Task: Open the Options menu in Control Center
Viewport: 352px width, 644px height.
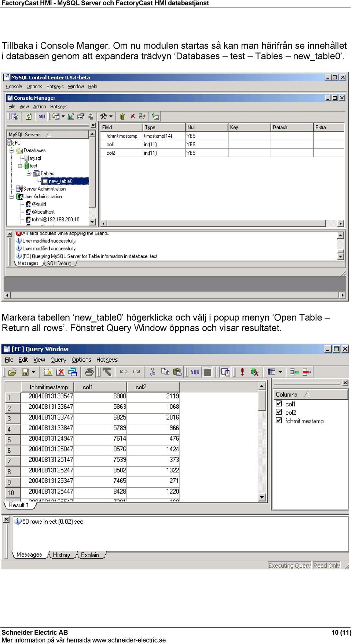Action: 34,87
